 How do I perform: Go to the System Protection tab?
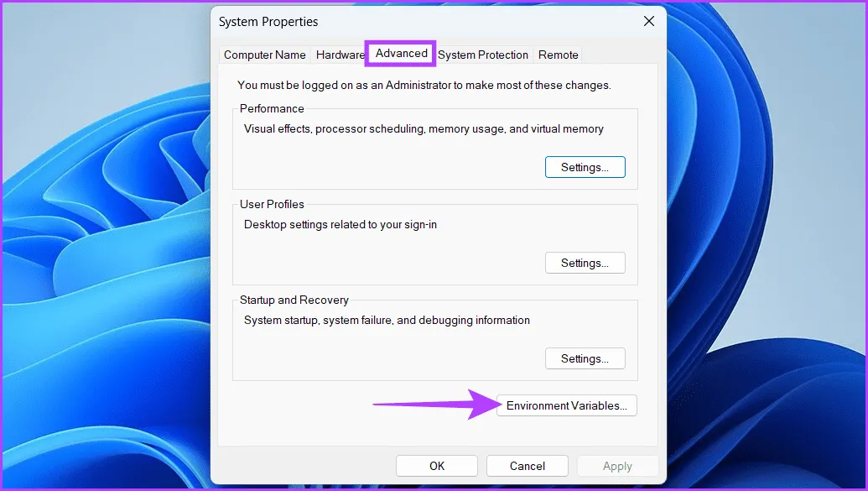(x=483, y=55)
